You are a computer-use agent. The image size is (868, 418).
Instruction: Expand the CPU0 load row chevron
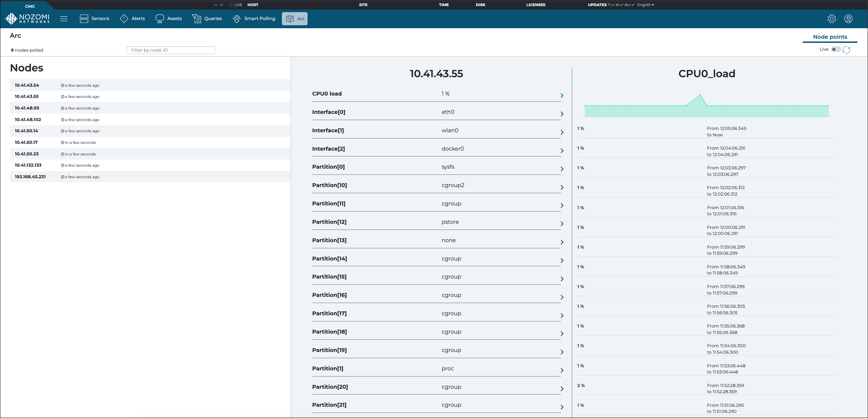click(562, 96)
